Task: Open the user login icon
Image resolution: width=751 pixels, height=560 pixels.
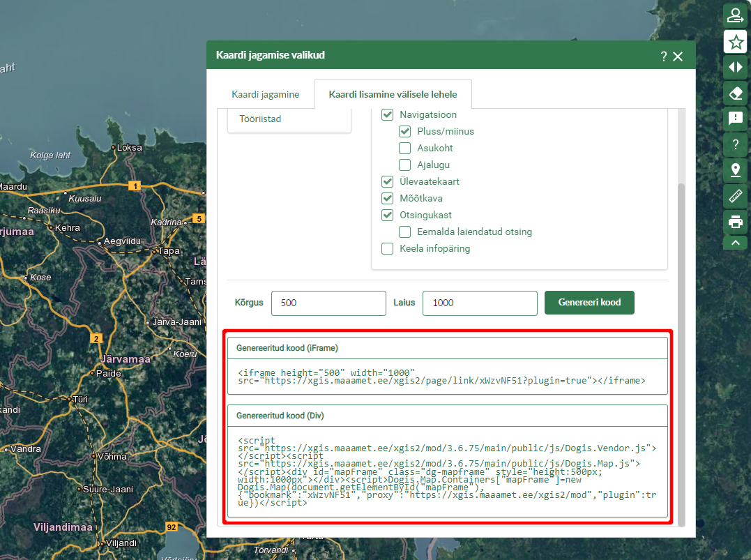Action: pyautogui.click(x=735, y=16)
